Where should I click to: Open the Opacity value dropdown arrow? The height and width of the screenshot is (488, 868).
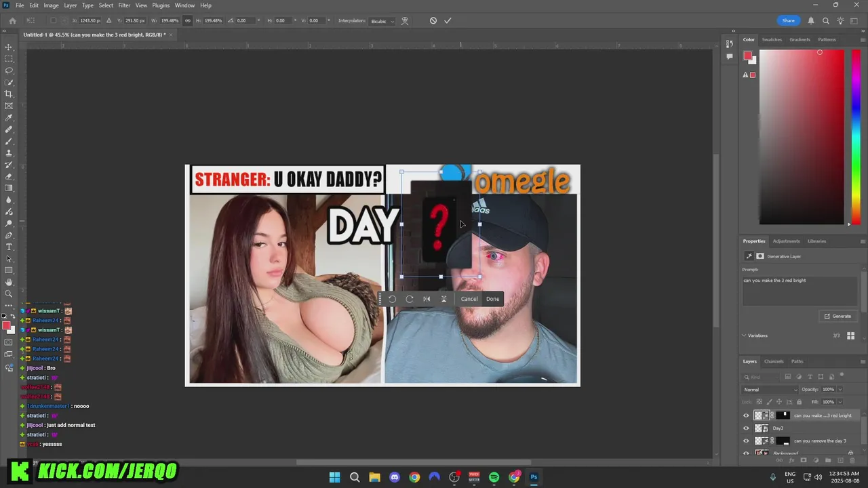point(840,390)
